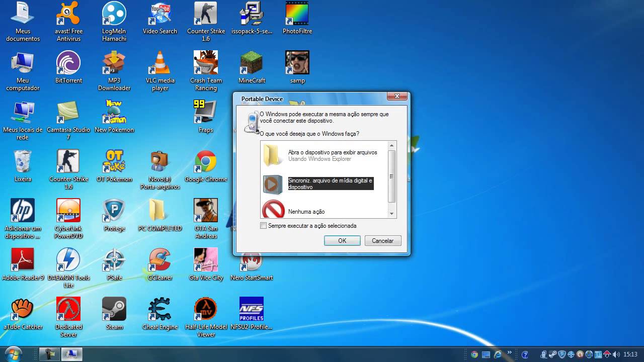Select the GTA San Andreas icon
The height and width of the screenshot is (362, 644).
(x=206, y=219)
